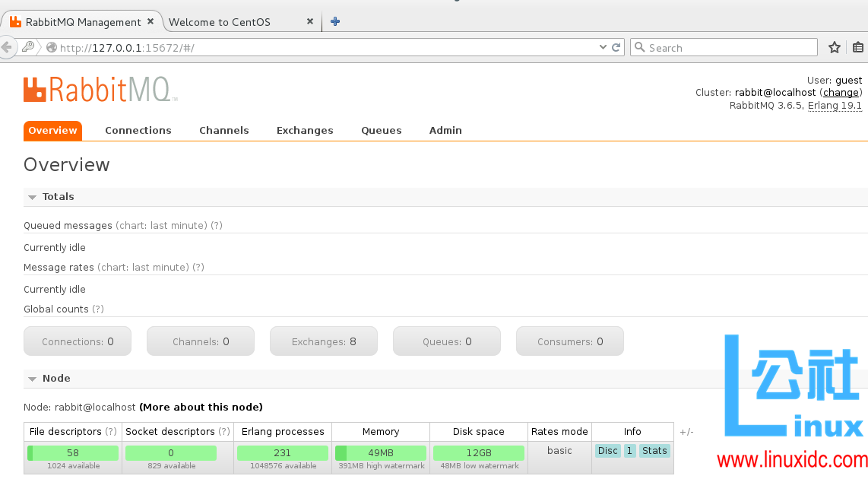This screenshot has height=479, width=868.
Task: Click the RabbitMQ logo icon
Action: [34, 90]
